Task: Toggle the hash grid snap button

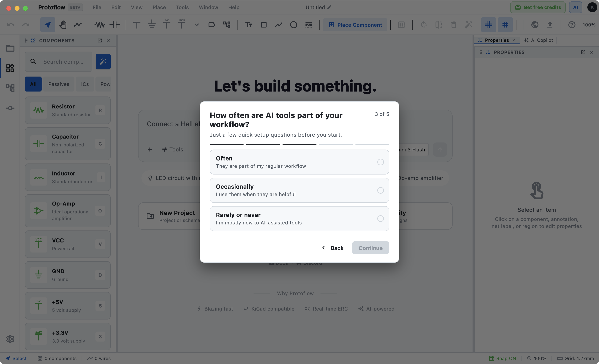Action: tap(505, 25)
